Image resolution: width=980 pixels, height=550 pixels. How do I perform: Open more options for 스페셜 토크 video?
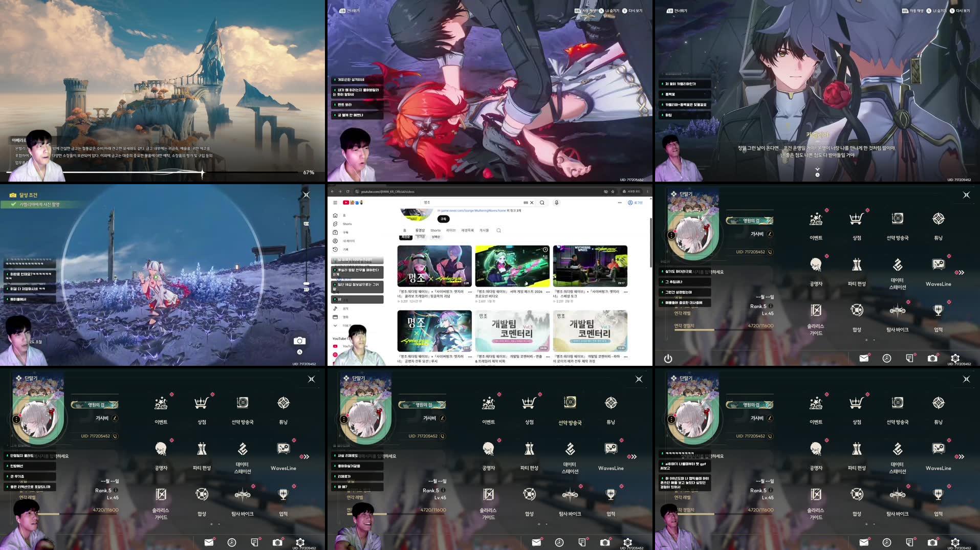625,292
